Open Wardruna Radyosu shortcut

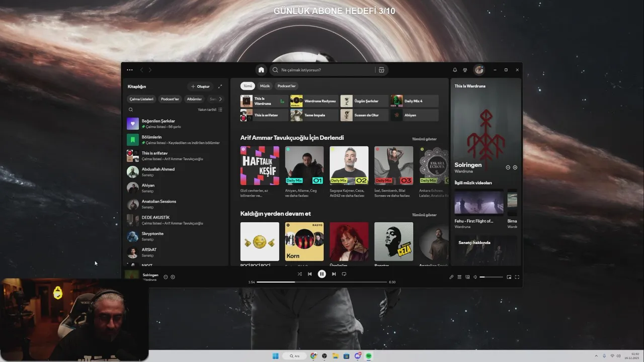(x=314, y=101)
